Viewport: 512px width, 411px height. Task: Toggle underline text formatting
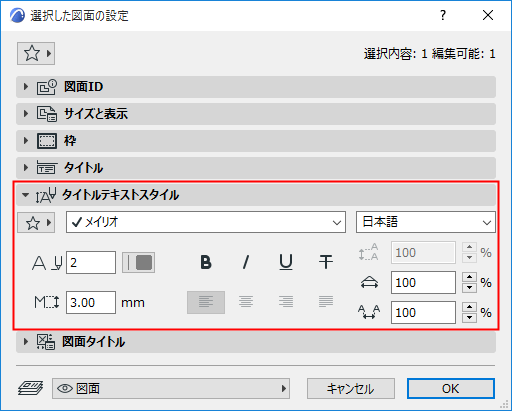coord(286,262)
